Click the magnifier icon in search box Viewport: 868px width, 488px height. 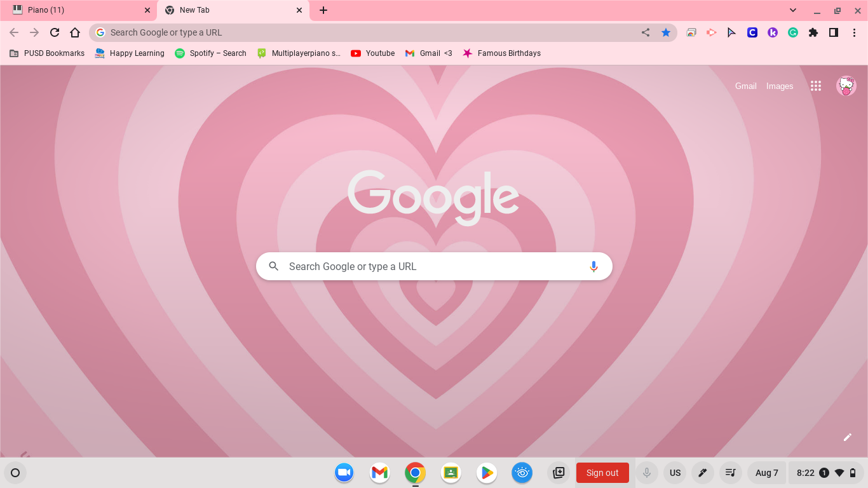[274, 266]
